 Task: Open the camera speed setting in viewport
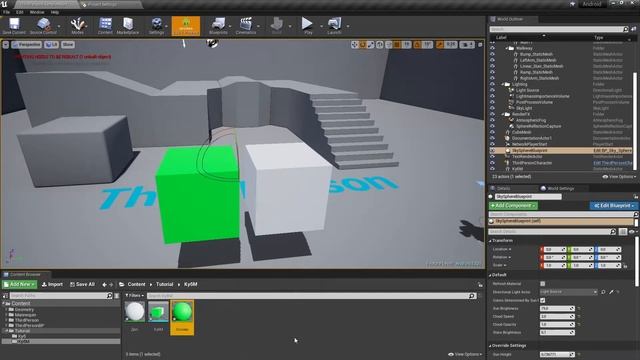click(467, 44)
